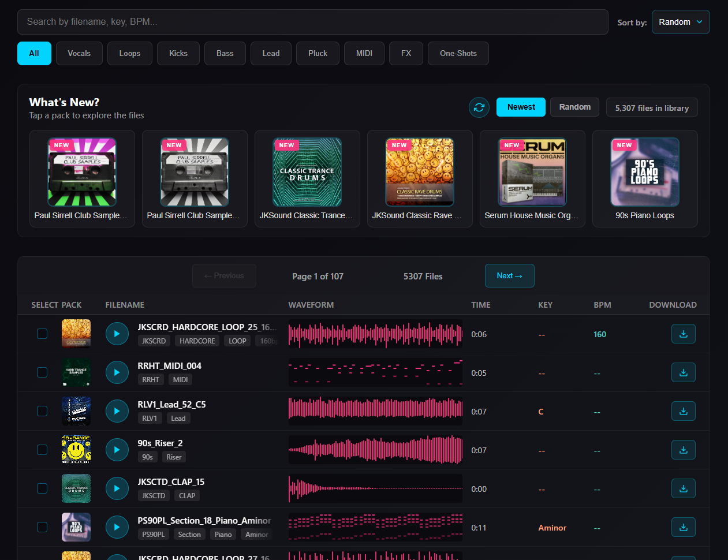Image resolution: width=728 pixels, height=560 pixels.
Task: Play the RRHT_MIDI_004 file
Action: [117, 372]
